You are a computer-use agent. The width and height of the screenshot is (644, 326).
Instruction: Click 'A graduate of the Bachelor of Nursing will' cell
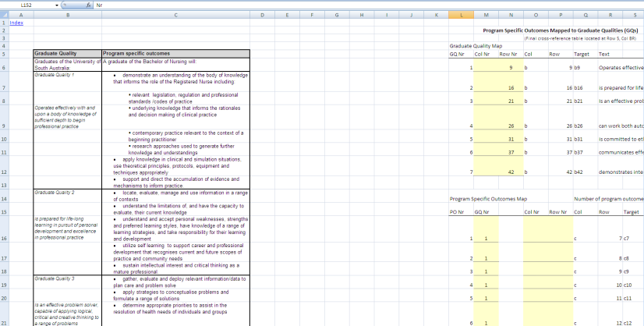tap(175, 65)
